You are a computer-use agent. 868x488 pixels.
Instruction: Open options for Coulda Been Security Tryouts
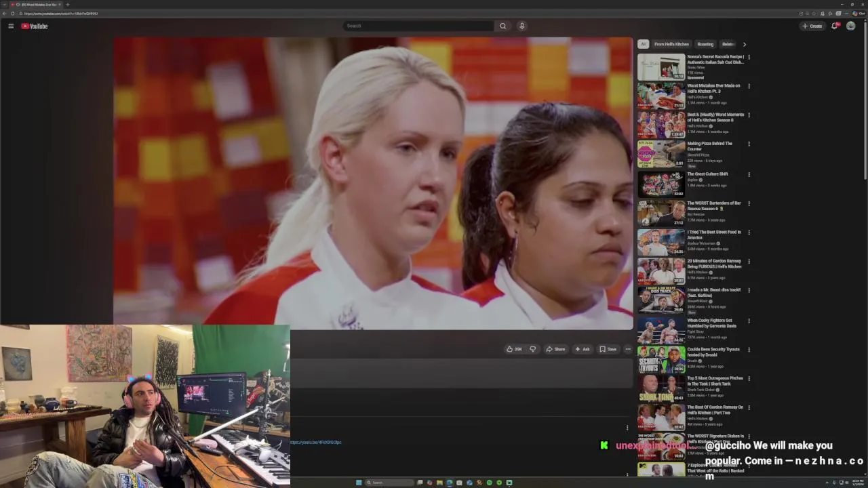[x=749, y=350]
